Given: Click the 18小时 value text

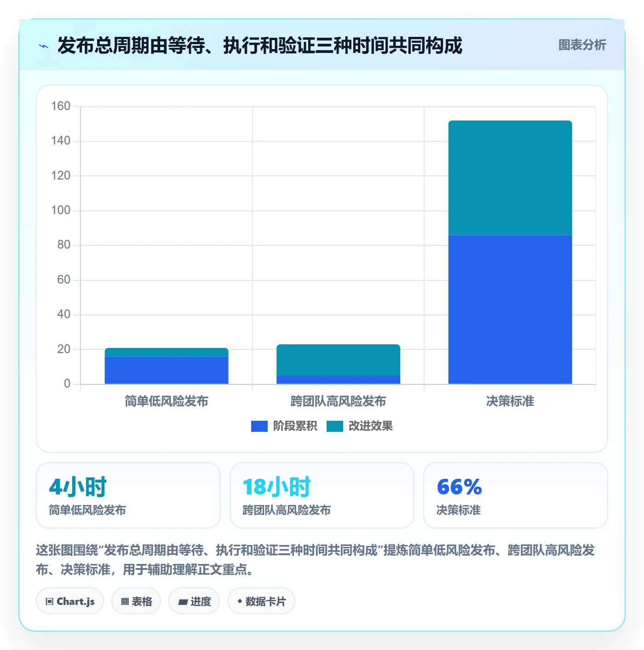Looking at the screenshot, I should [277, 487].
